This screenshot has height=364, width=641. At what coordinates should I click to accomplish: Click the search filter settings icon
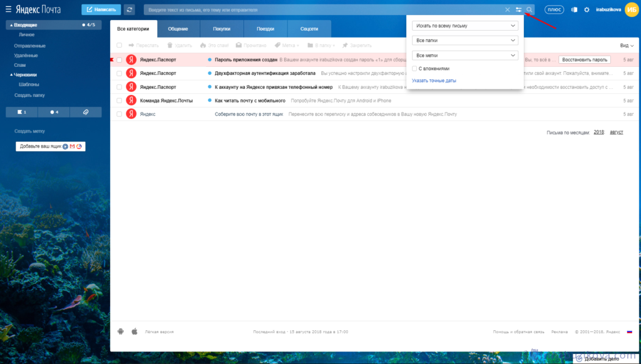pyautogui.click(x=518, y=10)
